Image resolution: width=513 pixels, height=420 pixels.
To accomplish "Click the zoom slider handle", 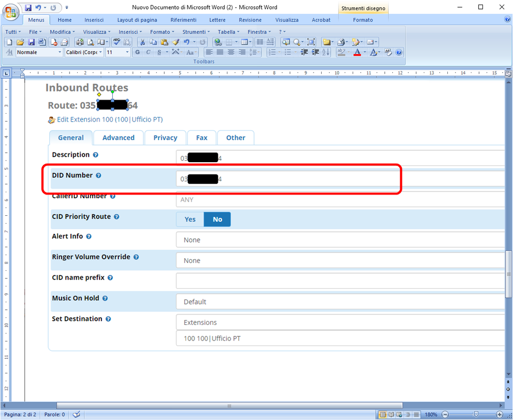I will 476,414.
